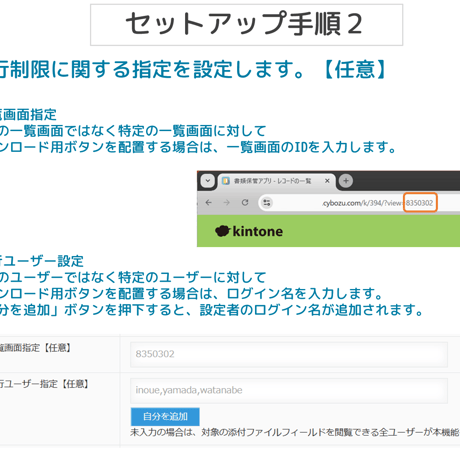Click the browser forward arrow icon
Screen dimensions: 460x460
tap(227, 203)
